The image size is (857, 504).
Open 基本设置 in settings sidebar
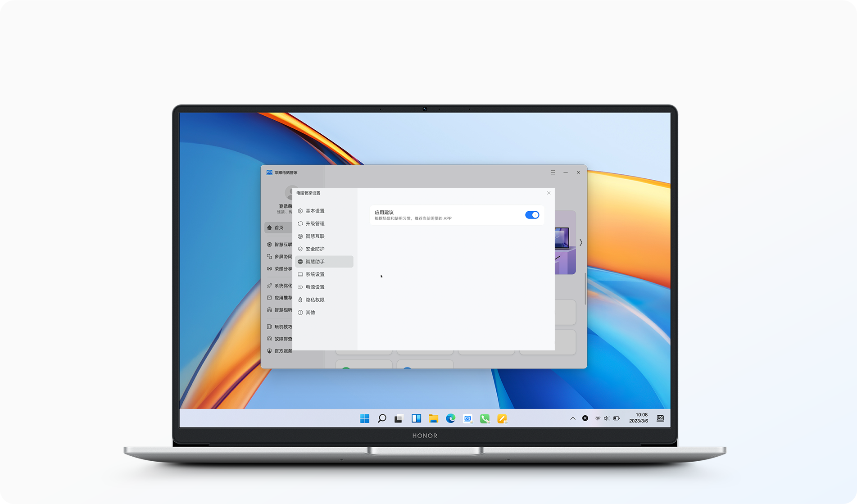click(315, 211)
